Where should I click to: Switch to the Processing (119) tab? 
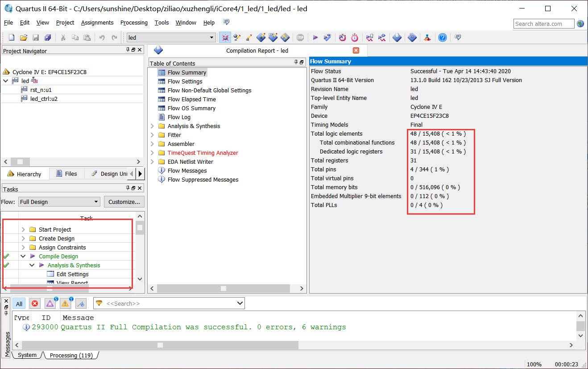[71, 355]
